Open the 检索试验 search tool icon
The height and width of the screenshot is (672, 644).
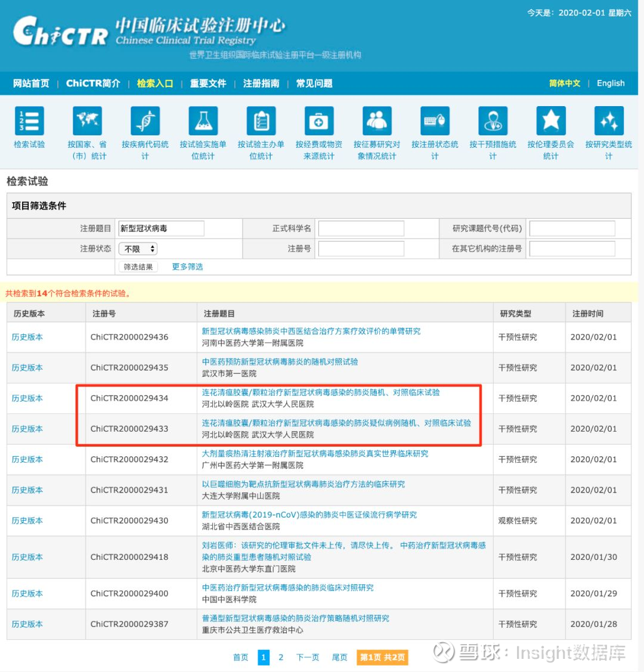click(29, 120)
